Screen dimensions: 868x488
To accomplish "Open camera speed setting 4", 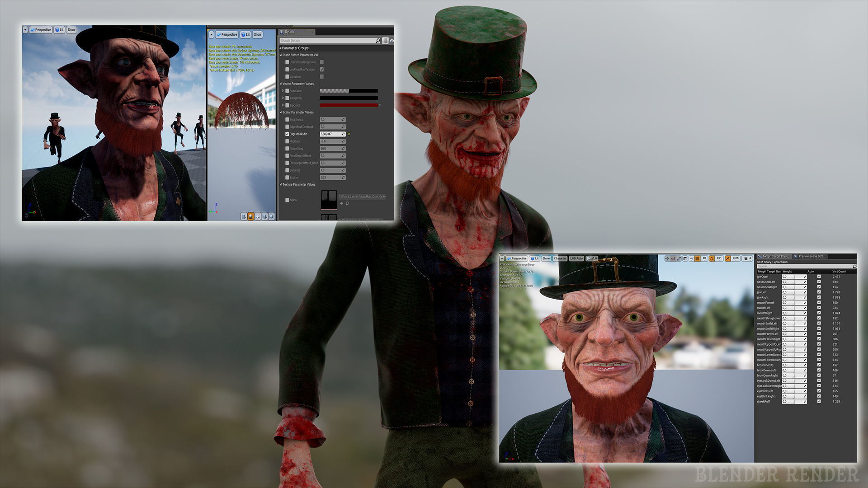I will point(747,258).
